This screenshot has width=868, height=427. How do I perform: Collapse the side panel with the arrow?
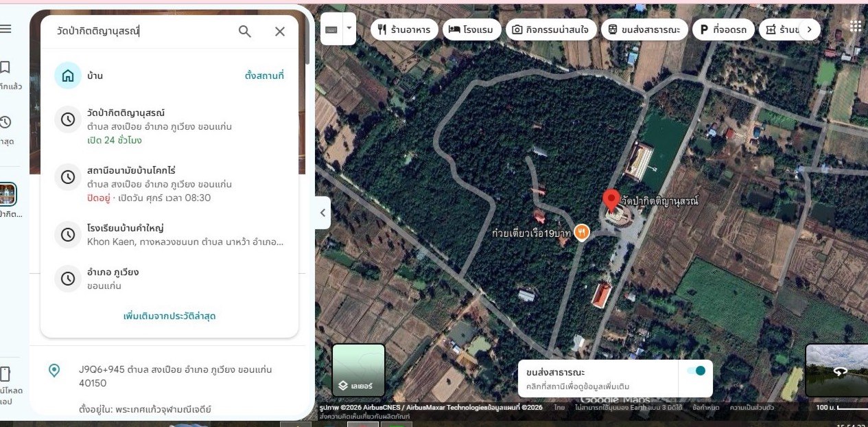pyautogui.click(x=323, y=213)
